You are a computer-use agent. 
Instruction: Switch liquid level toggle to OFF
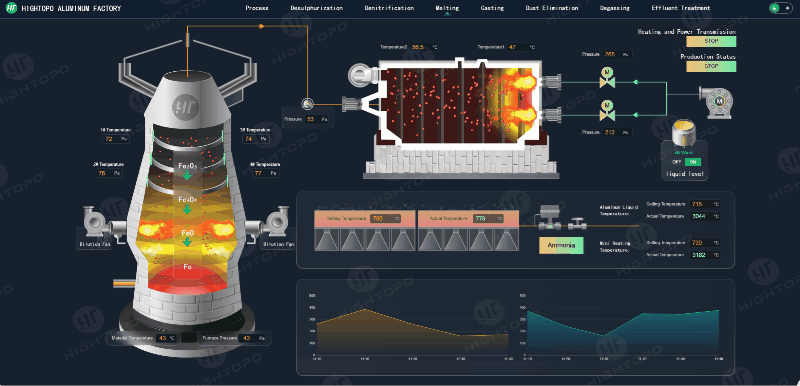[x=677, y=162]
